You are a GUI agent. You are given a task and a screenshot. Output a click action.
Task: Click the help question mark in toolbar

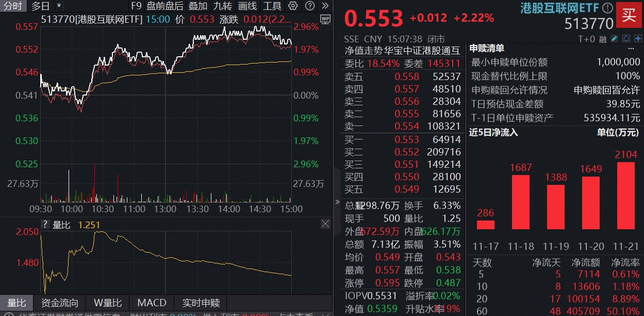click(309, 6)
